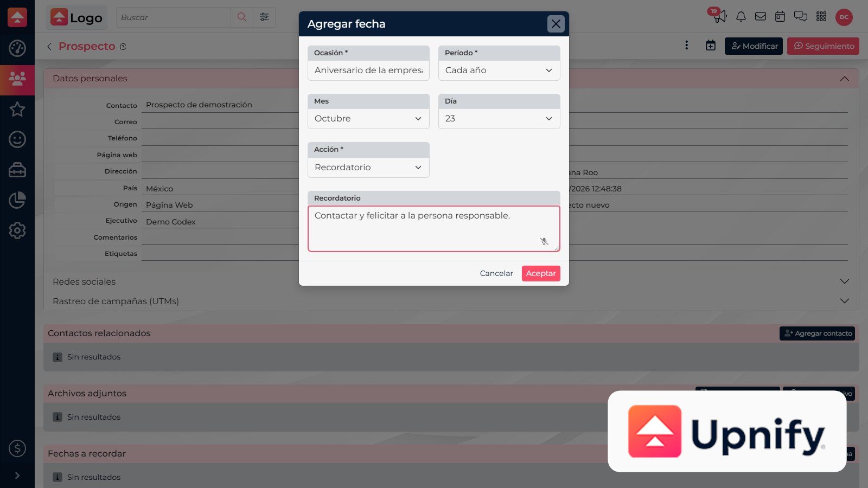Close the Agregar fecha dialog
Screen dimensions: 868x488
click(x=556, y=24)
